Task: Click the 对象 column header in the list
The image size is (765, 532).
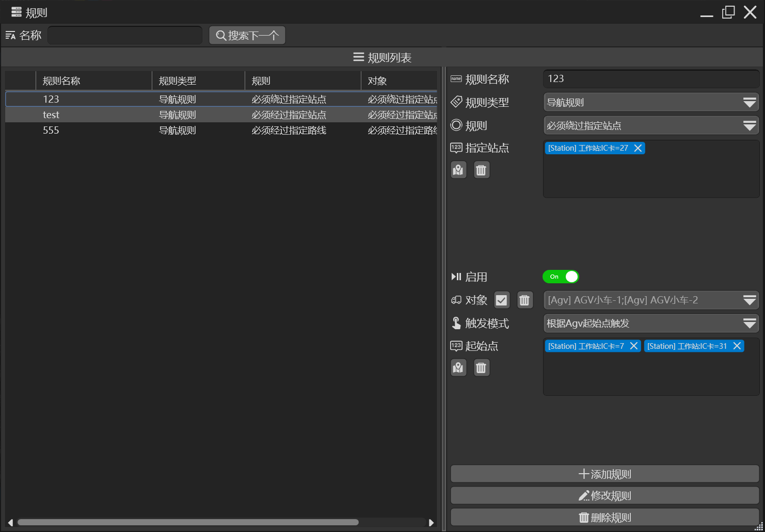Action: tap(399, 80)
